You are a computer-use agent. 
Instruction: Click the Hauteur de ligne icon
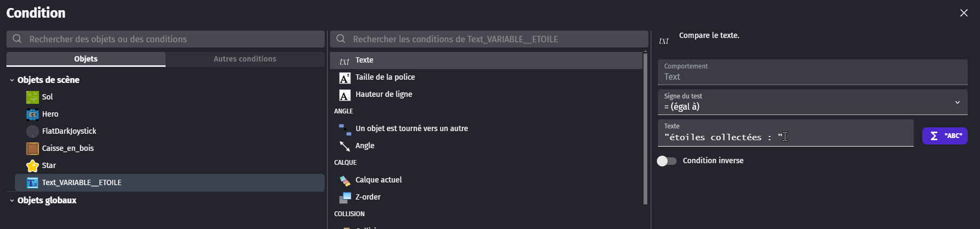[x=344, y=95]
